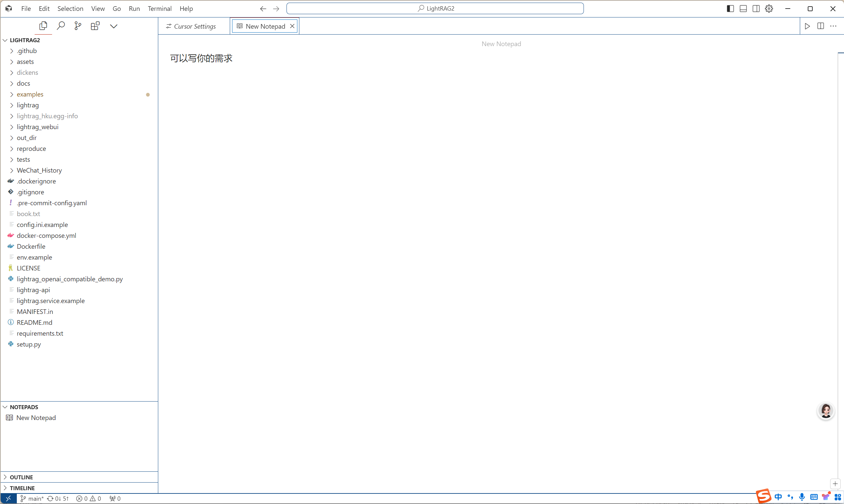Open New Notepad in the Notepads list
The width and height of the screenshot is (844, 504).
click(x=36, y=418)
